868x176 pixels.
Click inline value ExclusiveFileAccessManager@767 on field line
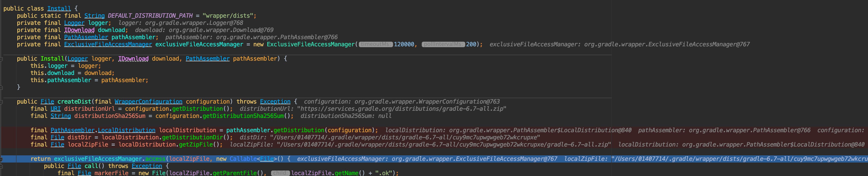(x=620, y=44)
